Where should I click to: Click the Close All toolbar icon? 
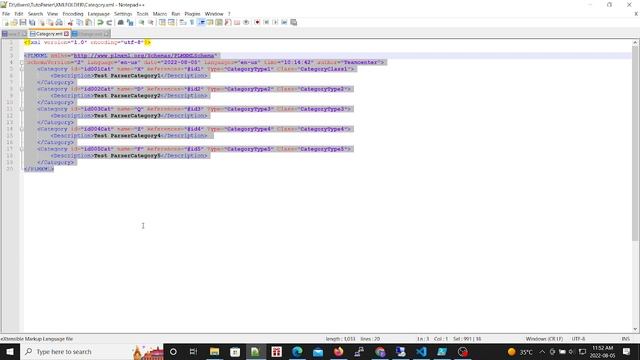(50, 22)
